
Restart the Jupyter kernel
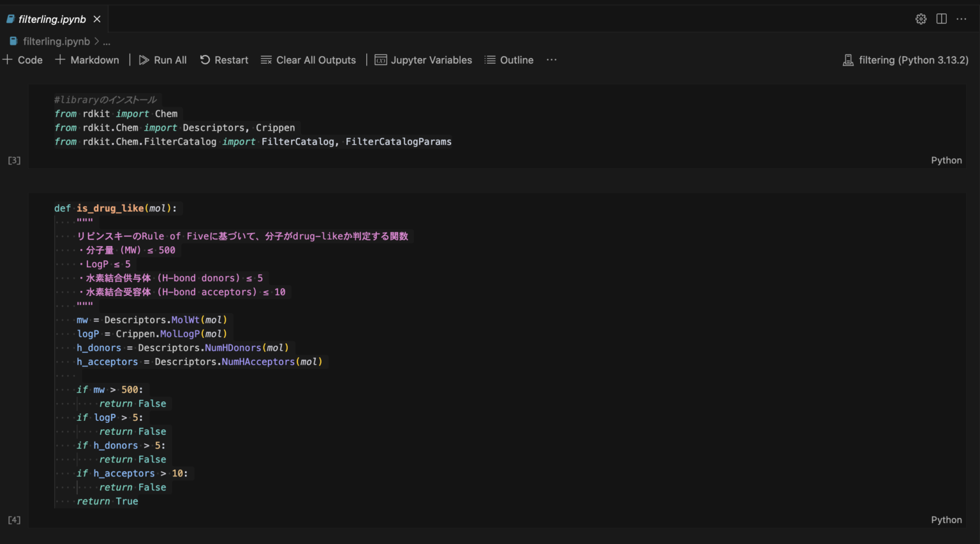tap(224, 59)
